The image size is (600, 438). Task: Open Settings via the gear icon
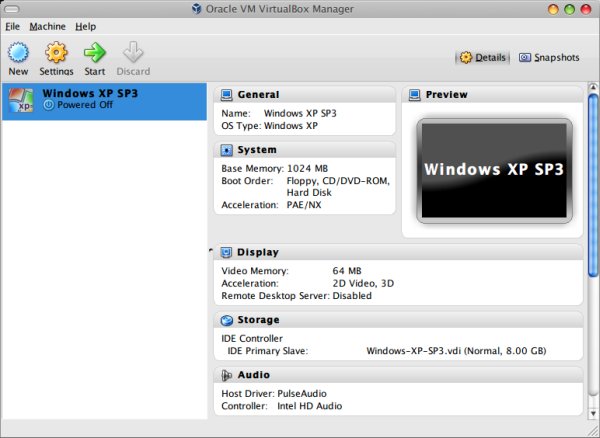coord(56,52)
